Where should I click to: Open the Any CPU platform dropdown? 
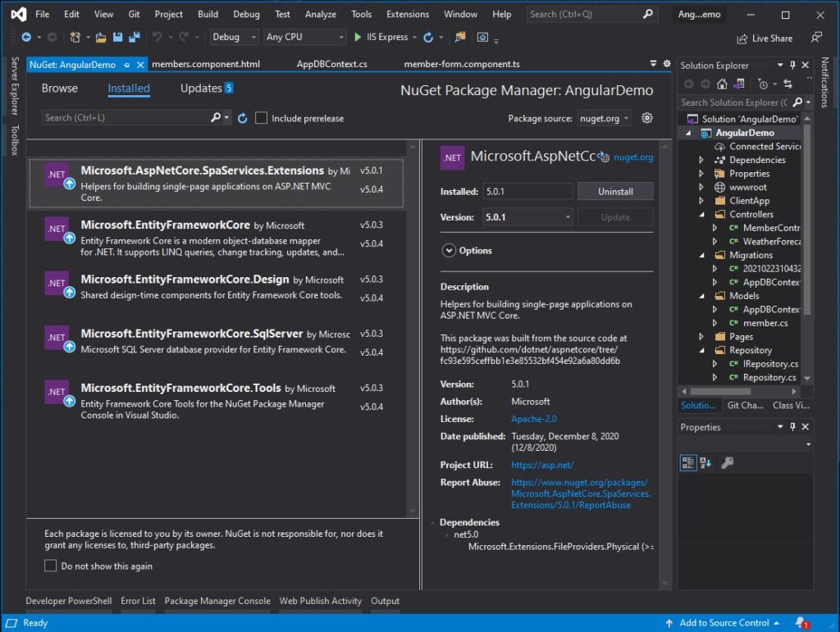tap(304, 37)
